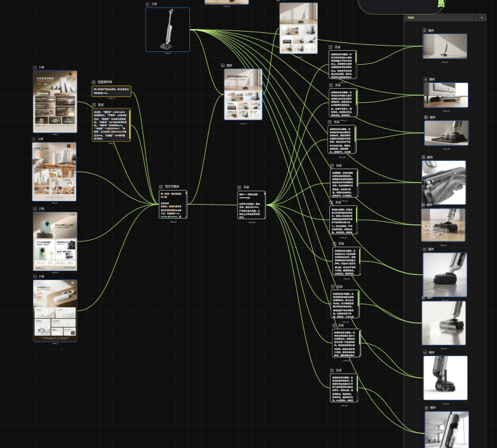Select the script text node merging four upload lines
This screenshot has width=497, height=448.
(173, 205)
